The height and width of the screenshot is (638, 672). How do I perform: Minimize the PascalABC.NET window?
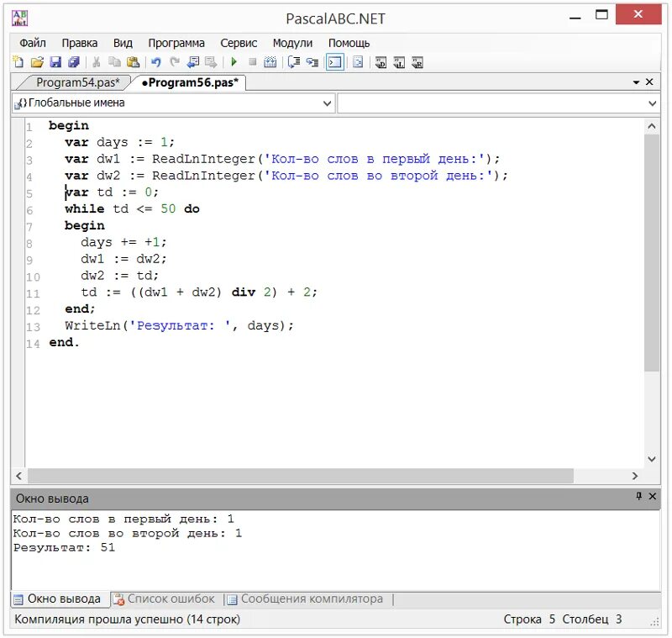pos(575,17)
